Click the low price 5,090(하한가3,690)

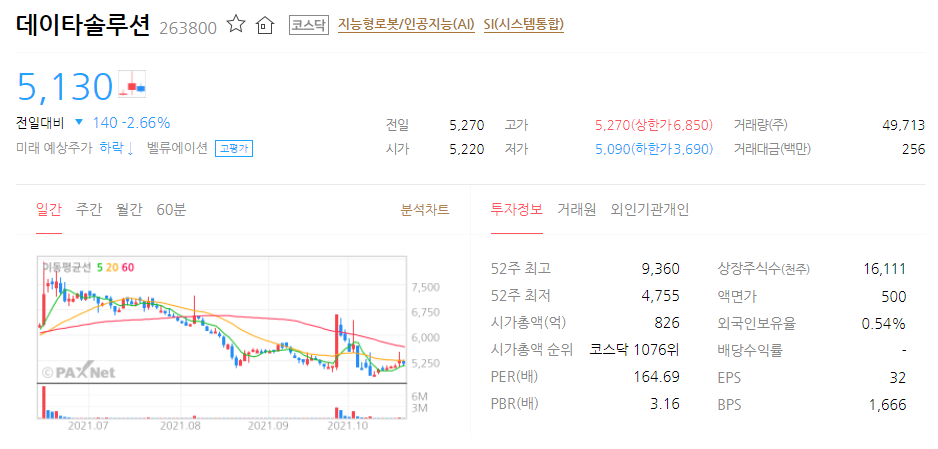[654, 149]
